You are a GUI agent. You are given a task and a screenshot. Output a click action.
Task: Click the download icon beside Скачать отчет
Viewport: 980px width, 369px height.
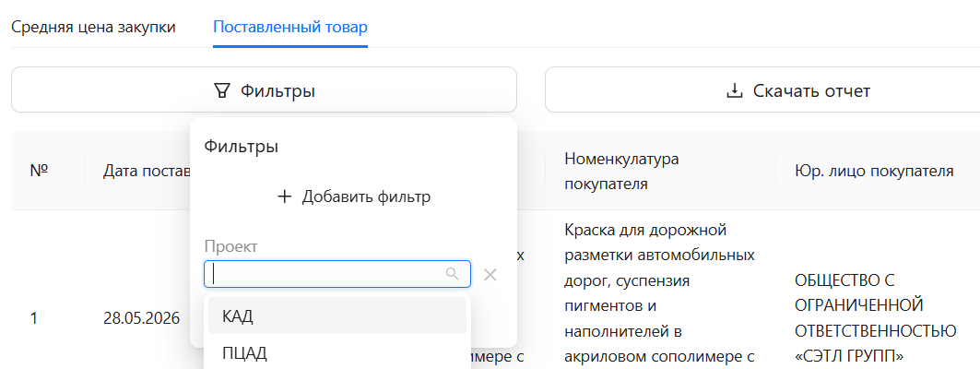[735, 91]
